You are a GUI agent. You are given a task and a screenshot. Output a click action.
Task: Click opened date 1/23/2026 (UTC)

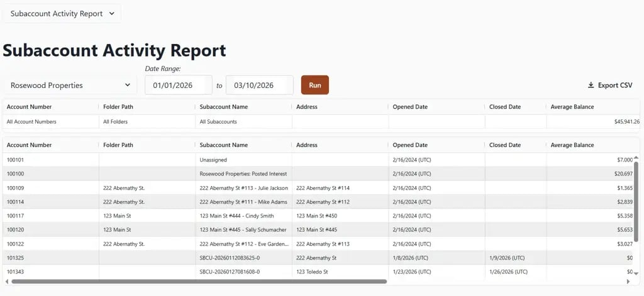point(411,271)
